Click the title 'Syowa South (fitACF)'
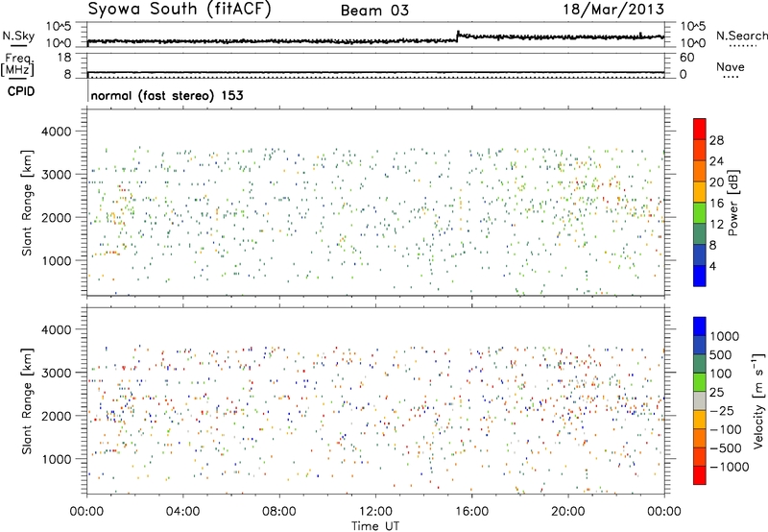 tap(180, 10)
